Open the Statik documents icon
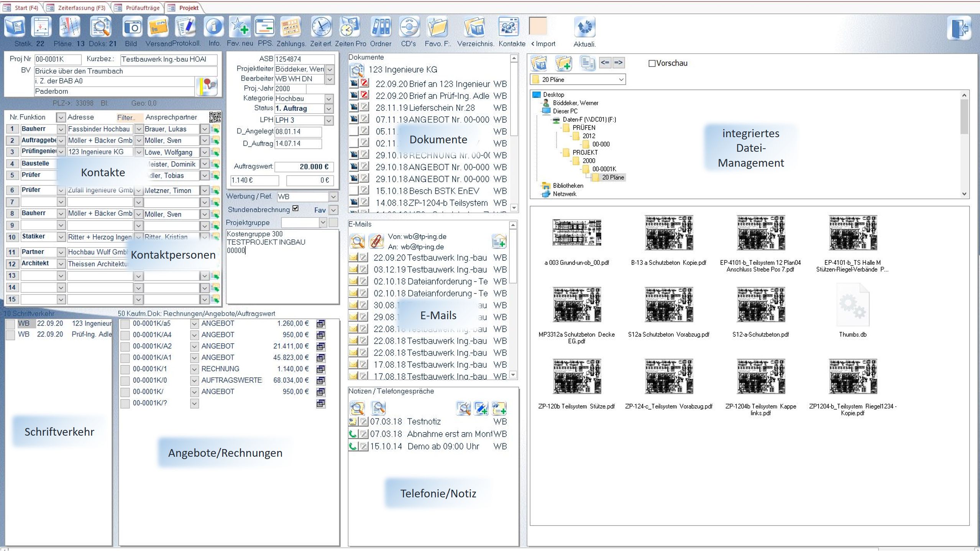The width and height of the screenshot is (980, 551). [x=15, y=28]
